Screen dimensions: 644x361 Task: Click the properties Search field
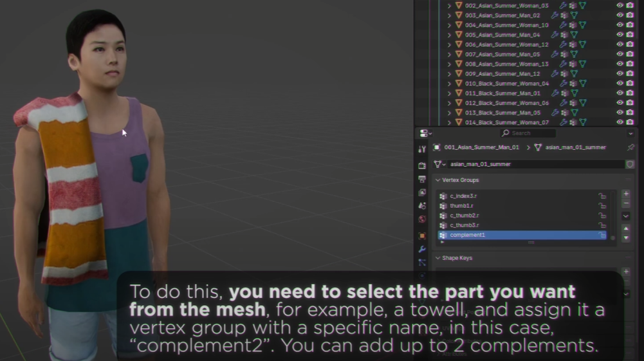pyautogui.click(x=529, y=133)
